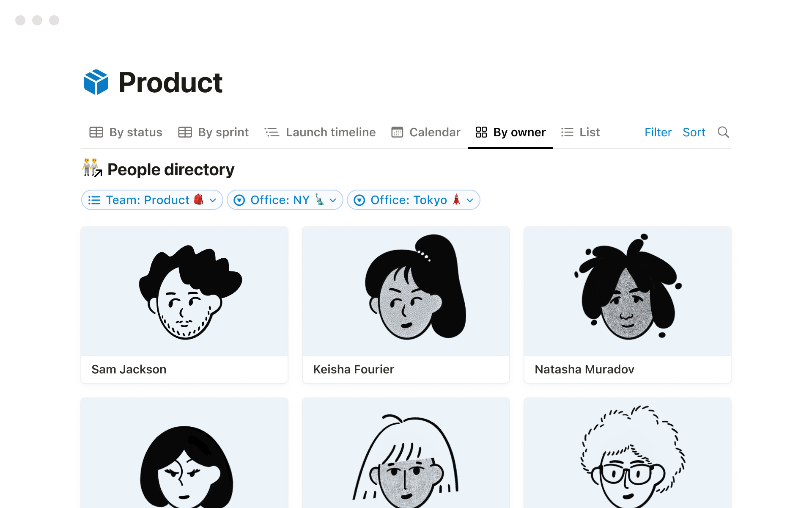Click the By status table icon
812x508 pixels.
pos(96,133)
